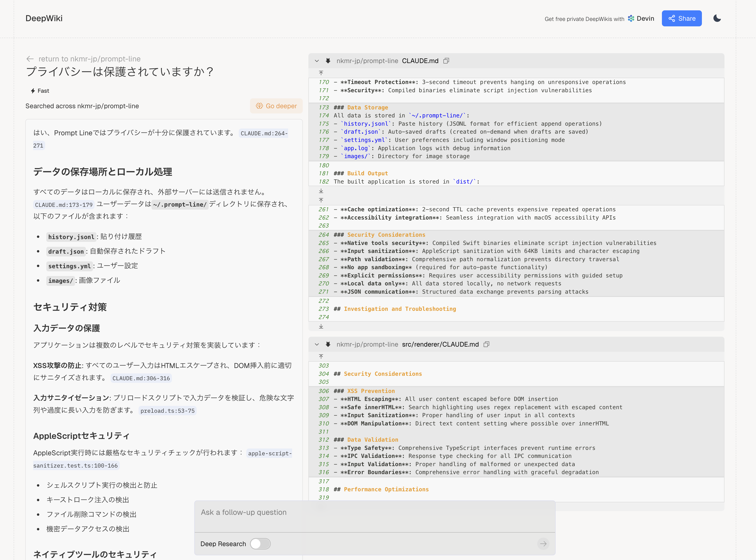
Task: Copy the CLAUDE.md file path icon
Action: pos(446,61)
